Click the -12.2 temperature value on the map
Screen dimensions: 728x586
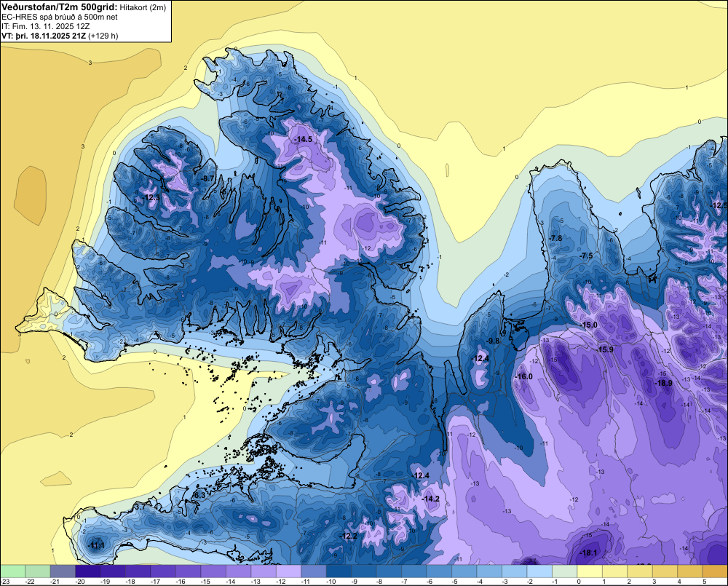(x=348, y=536)
